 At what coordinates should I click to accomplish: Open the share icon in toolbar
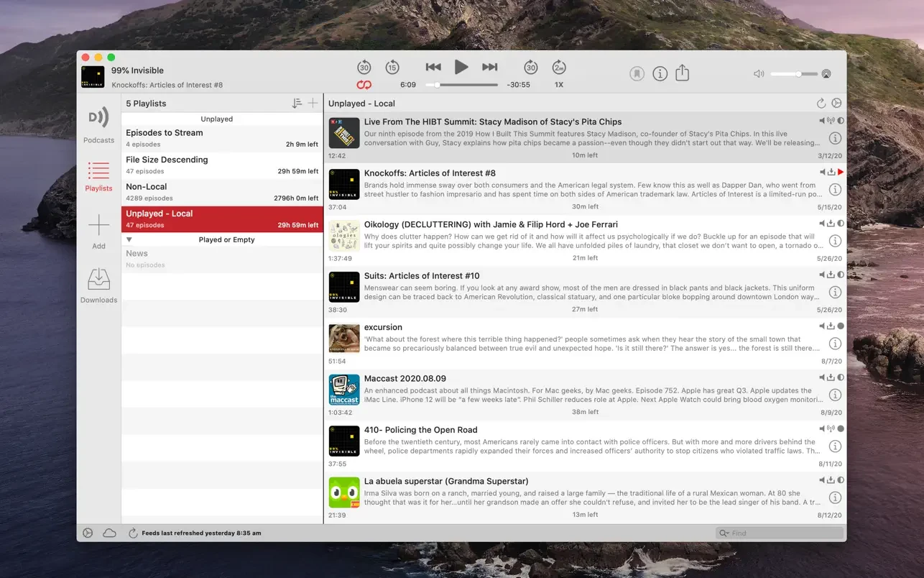pos(682,73)
